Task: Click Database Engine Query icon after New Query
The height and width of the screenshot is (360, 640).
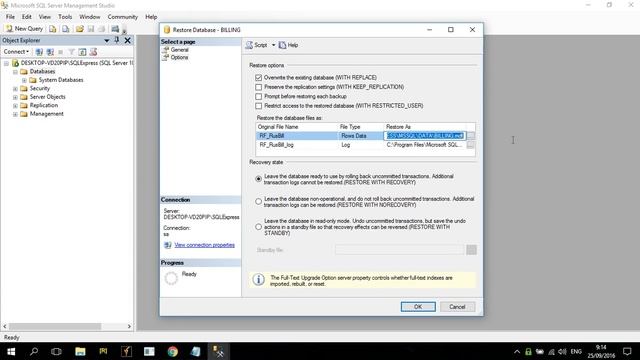Action: [x=53, y=29]
